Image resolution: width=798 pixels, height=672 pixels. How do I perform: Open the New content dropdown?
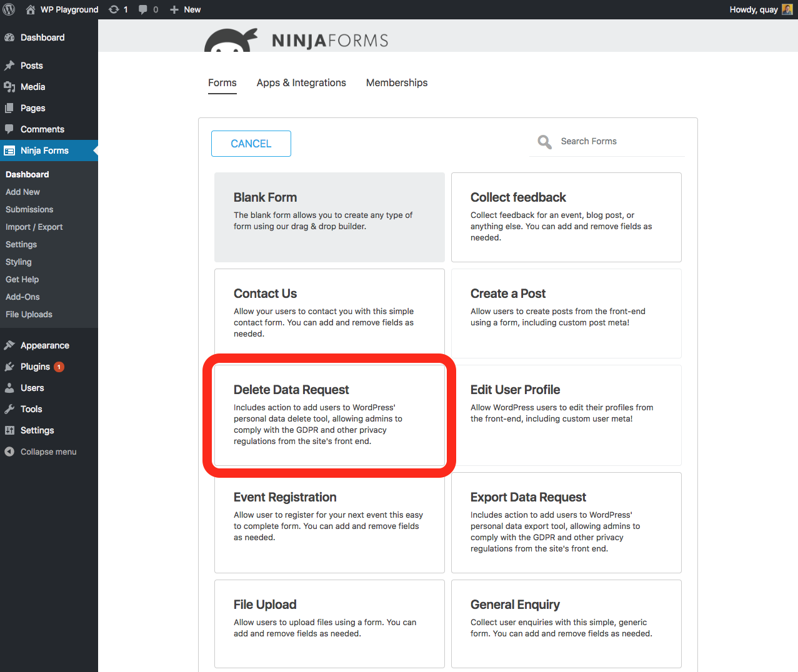186,9
